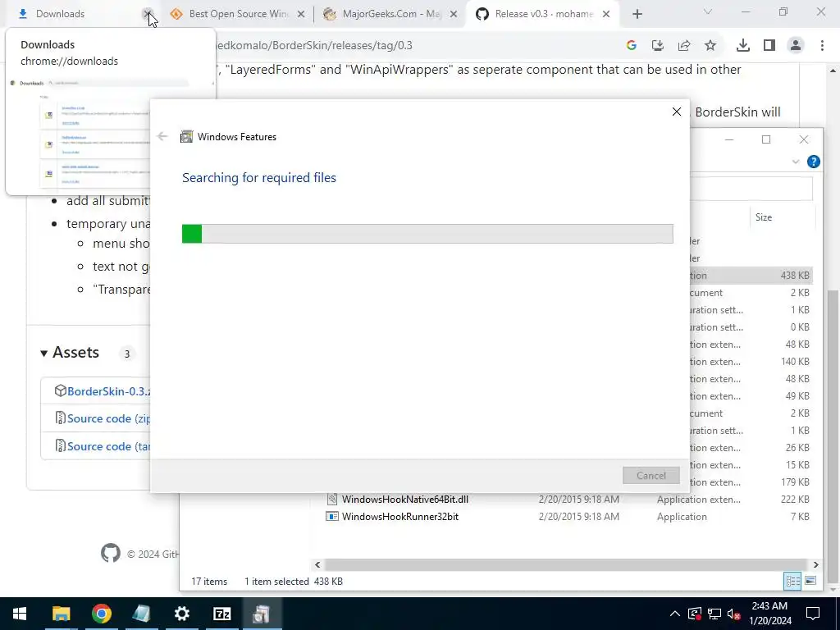Image resolution: width=840 pixels, height=630 pixels.
Task: Open the notepad-like taskbar app
Action: point(141,614)
